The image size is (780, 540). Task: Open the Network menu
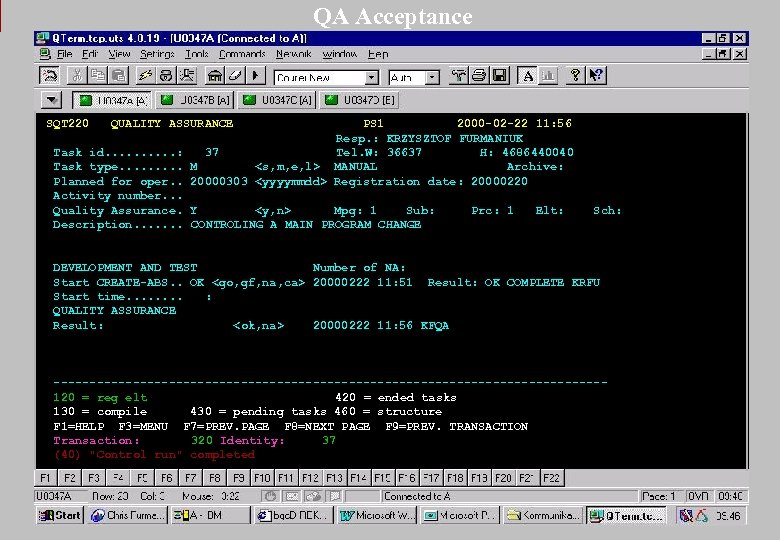tap(293, 54)
